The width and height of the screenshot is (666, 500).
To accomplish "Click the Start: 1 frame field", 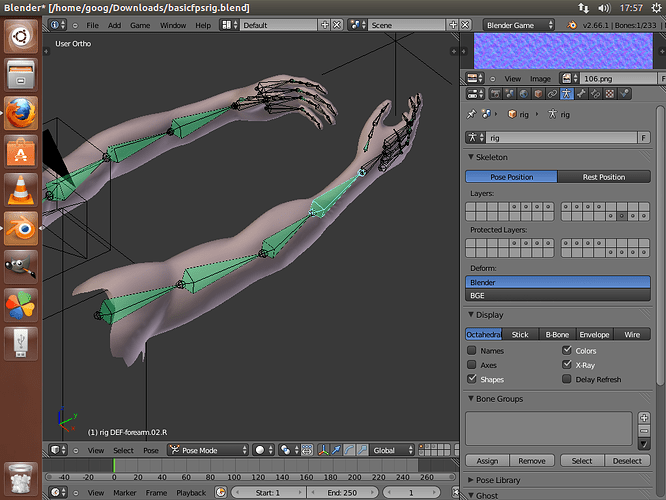I will [268, 492].
